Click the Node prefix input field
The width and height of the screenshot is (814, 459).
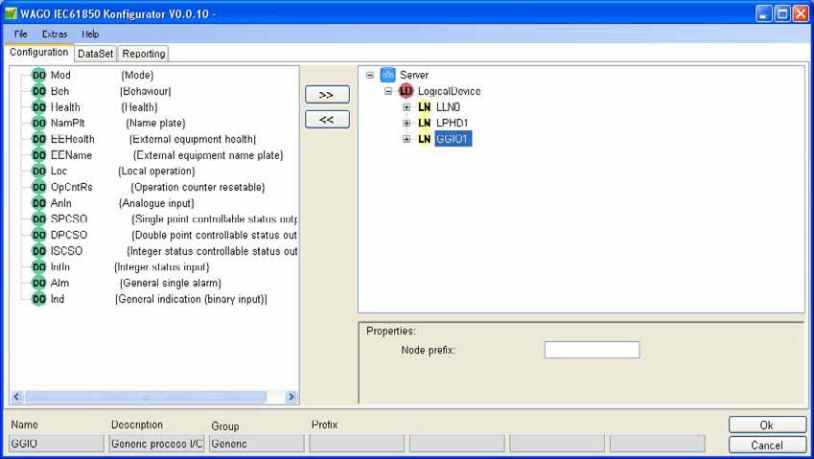[592, 350]
